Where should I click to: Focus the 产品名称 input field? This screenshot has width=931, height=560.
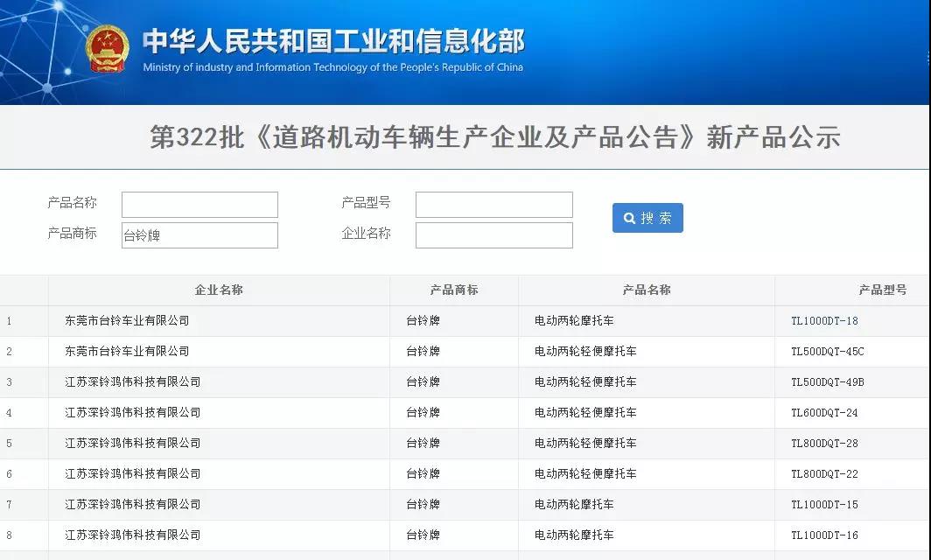click(x=199, y=204)
